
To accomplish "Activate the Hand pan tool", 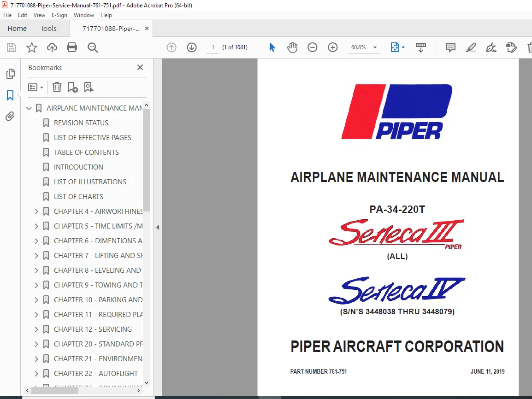I will tap(292, 47).
